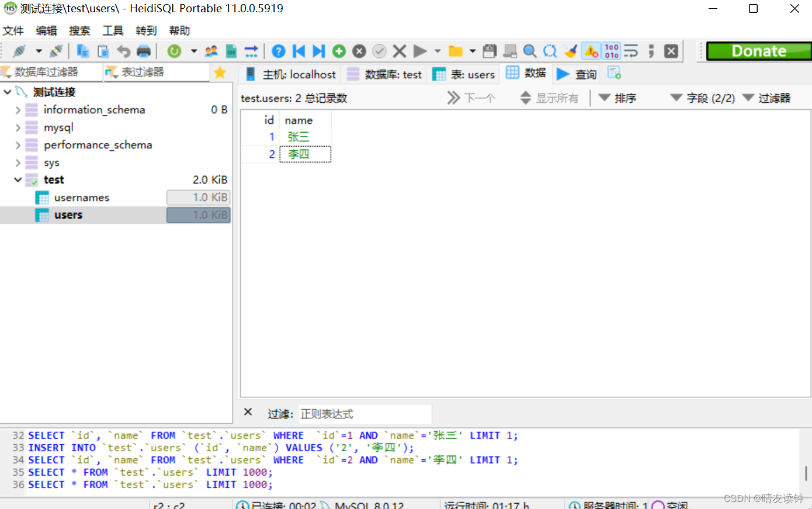This screenshot has width=812, height=509.
Task: Toggle the binary 100/010 display mode
Action: click(x=610, y=51)
